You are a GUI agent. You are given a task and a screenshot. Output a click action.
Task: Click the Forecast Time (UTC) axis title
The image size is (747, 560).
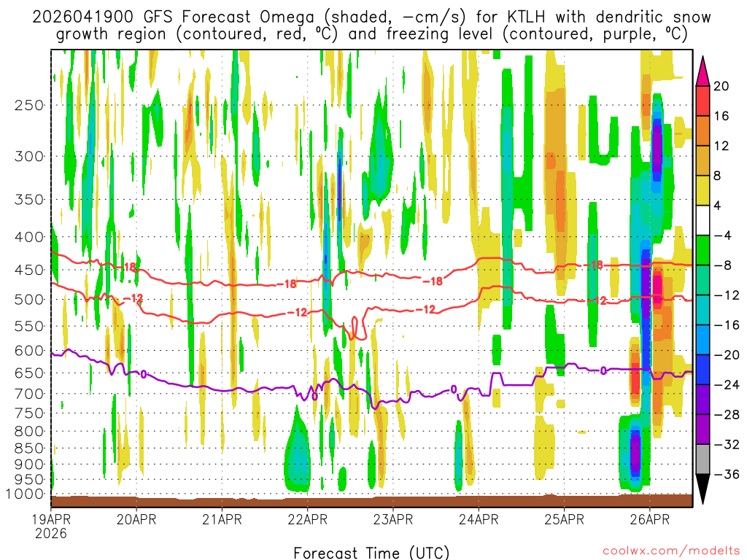tap(371, 553)
